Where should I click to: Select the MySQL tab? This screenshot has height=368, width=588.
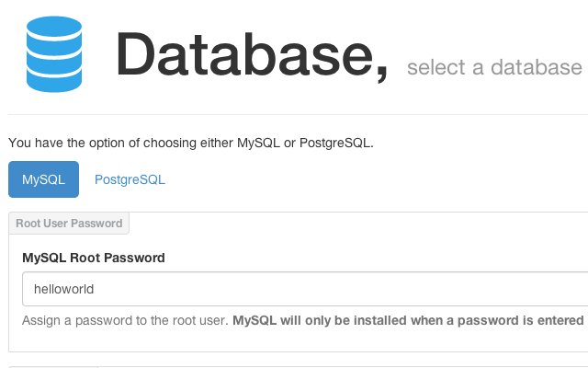[43, 179]
